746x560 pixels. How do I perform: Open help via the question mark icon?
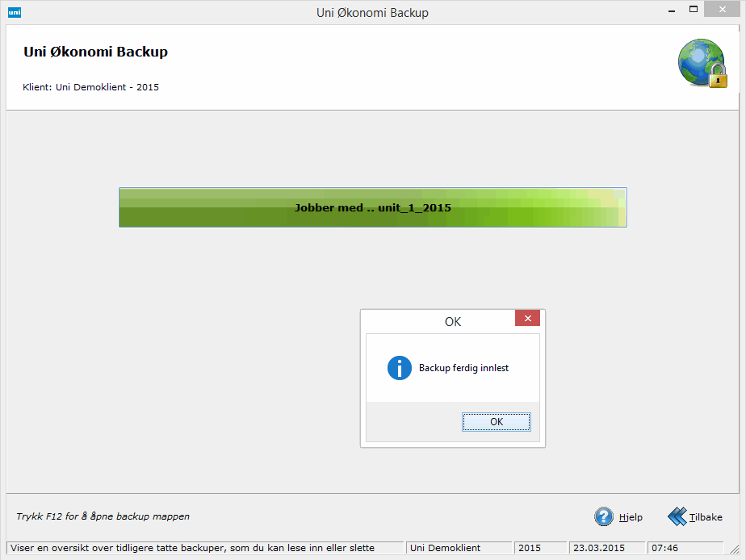tap(604, 517)
